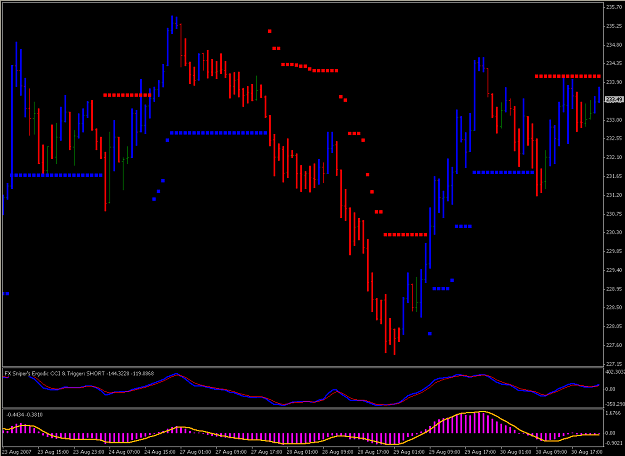625x456 pixels.
Task: Click the 23 Aug 15:00 time label
Action: click(x=52, y=452)
